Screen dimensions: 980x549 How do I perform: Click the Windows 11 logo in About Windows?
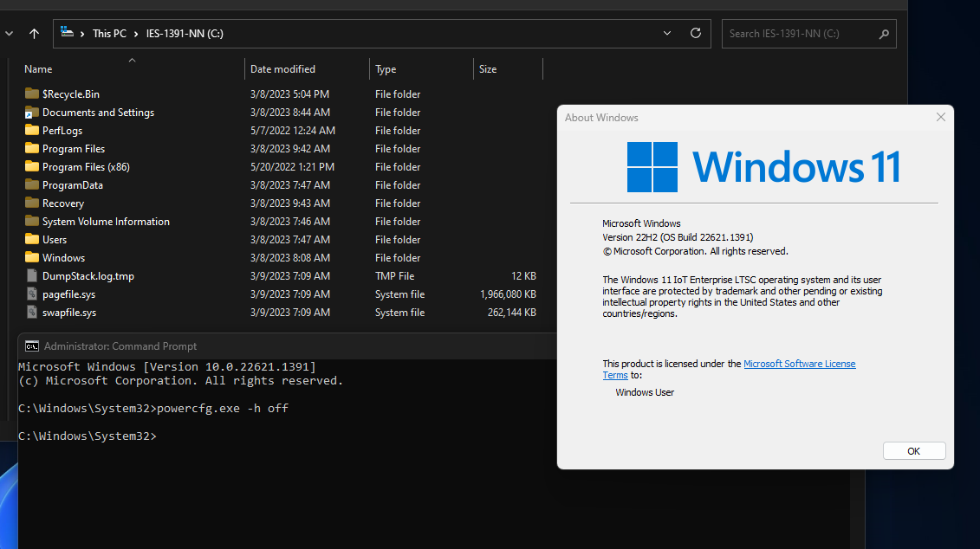[x=763, y=167]
